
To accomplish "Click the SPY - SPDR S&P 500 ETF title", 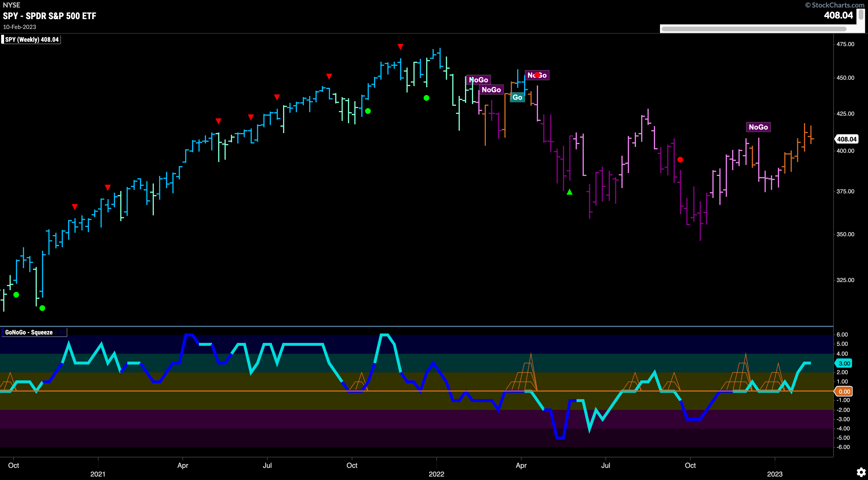I will coord(50,16).
